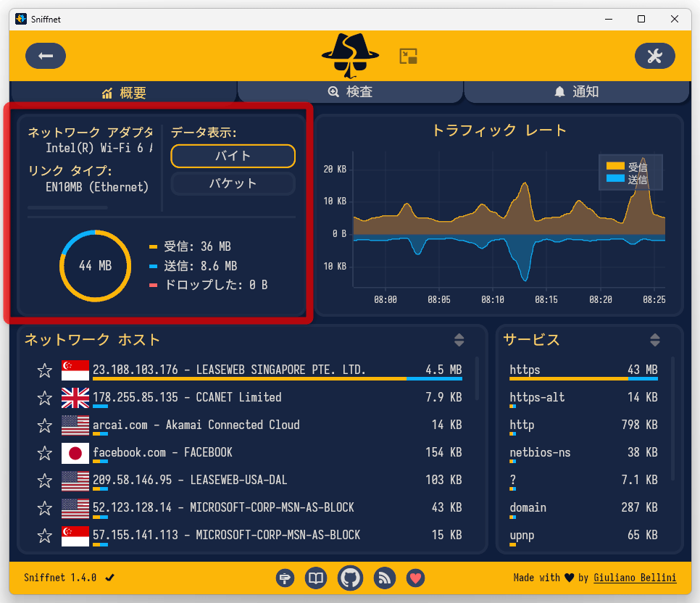Favorite the 52.123.128.14 host star
Screen dimensions: 700x603
(x=45, y=508)
